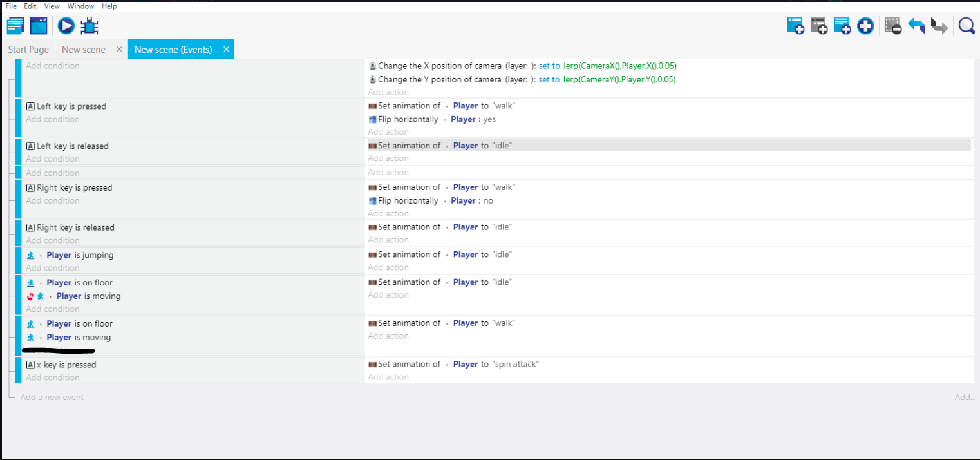Click Add a new event at the bottom
The height and width of the screenshot is (460, 980).
(52, 397)
